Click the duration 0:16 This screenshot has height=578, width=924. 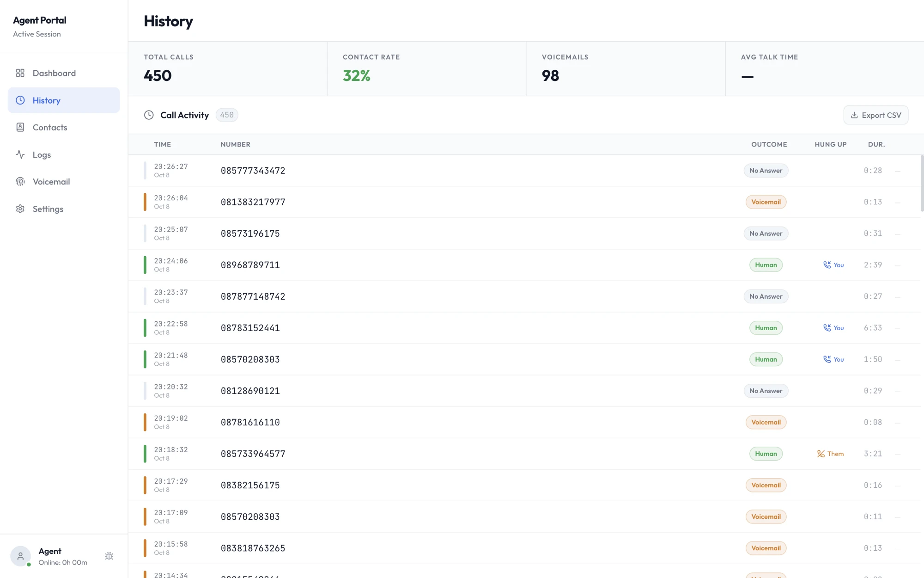pyautogui.click(x=873, y=485)
